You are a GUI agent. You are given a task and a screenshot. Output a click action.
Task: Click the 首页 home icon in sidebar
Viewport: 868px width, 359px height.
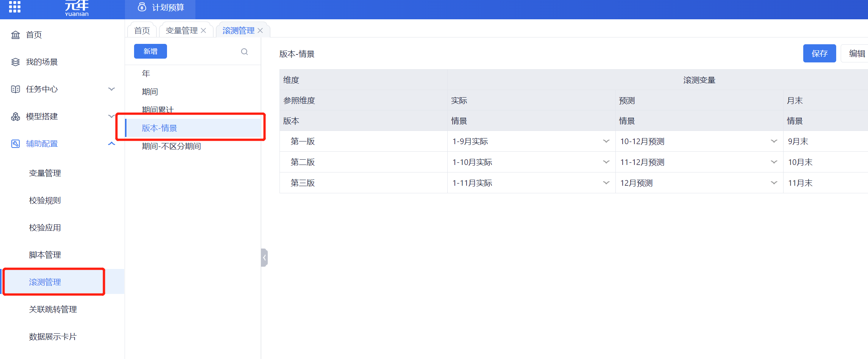coord(16,35)
